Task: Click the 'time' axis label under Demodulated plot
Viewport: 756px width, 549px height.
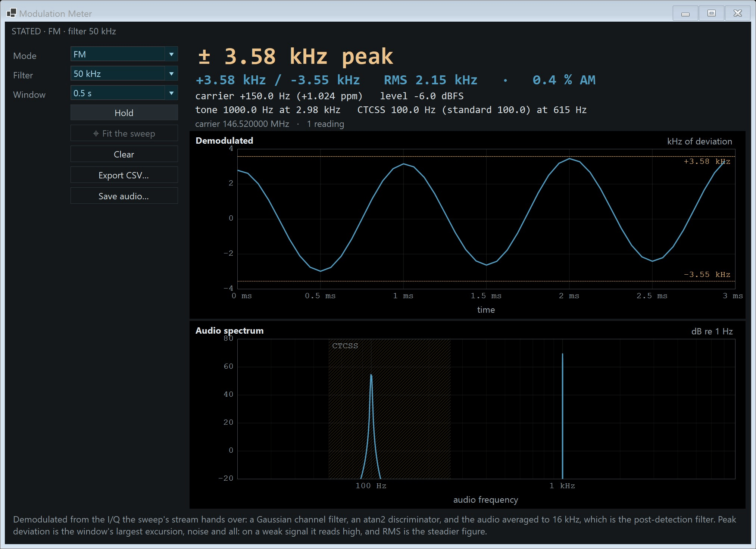Action: 486,310
